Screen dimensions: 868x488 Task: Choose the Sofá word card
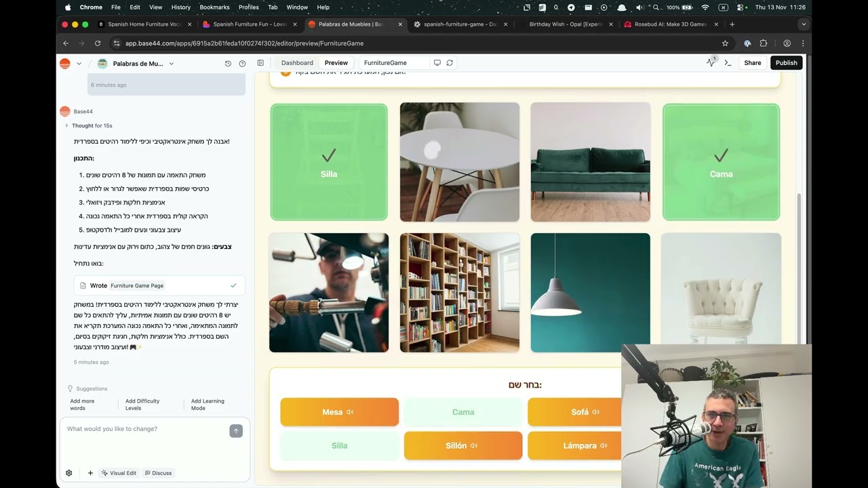(574, 412)
